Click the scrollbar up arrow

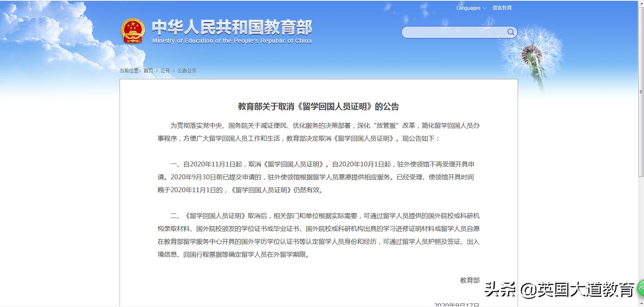[x=641, y=3]
